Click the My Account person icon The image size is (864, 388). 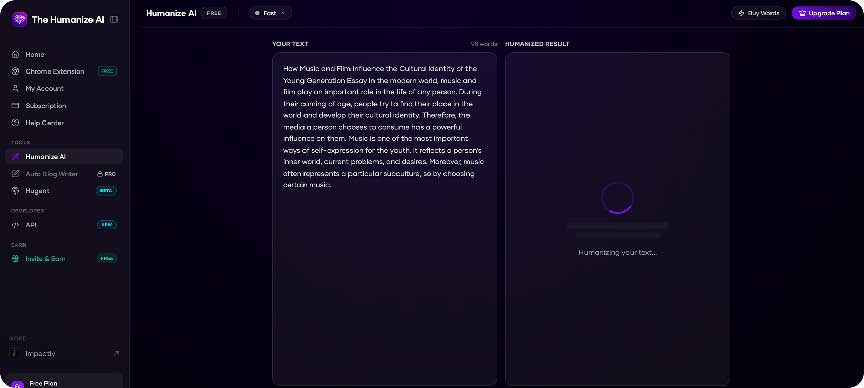[15, 89]
